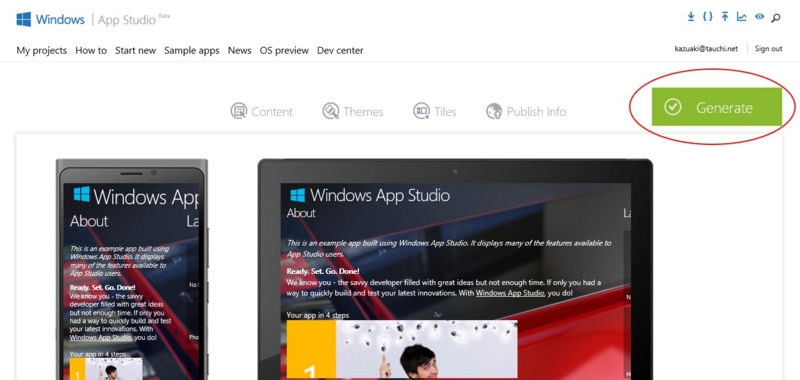The image size is (800, 380).
Task: Open the News section
Action: (x=239, y=50)
